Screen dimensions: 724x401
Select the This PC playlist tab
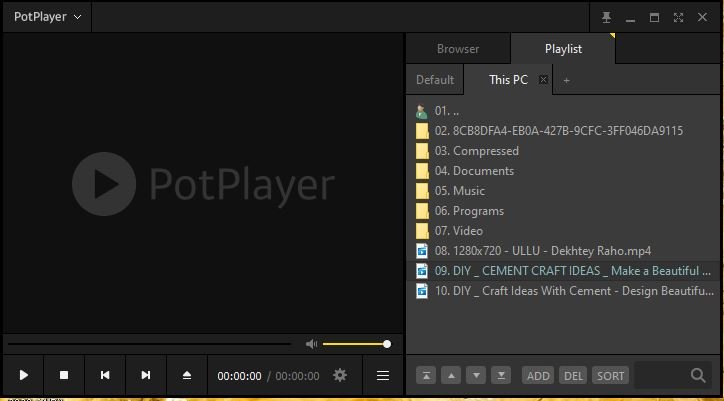[508, 80]
